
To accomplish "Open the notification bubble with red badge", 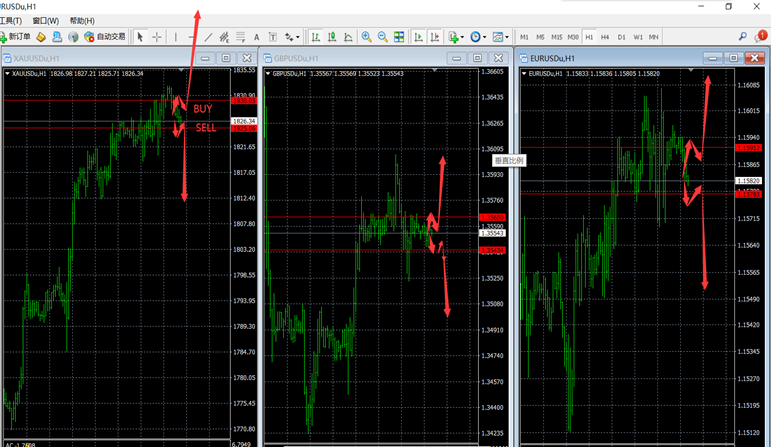I will pos(759,37).
